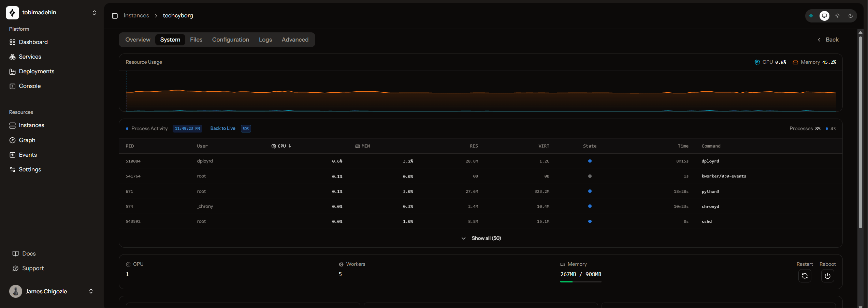Enable dark mode with the moon toggle
Viewport: 868px width, 308px height.
tap(850, 16)
